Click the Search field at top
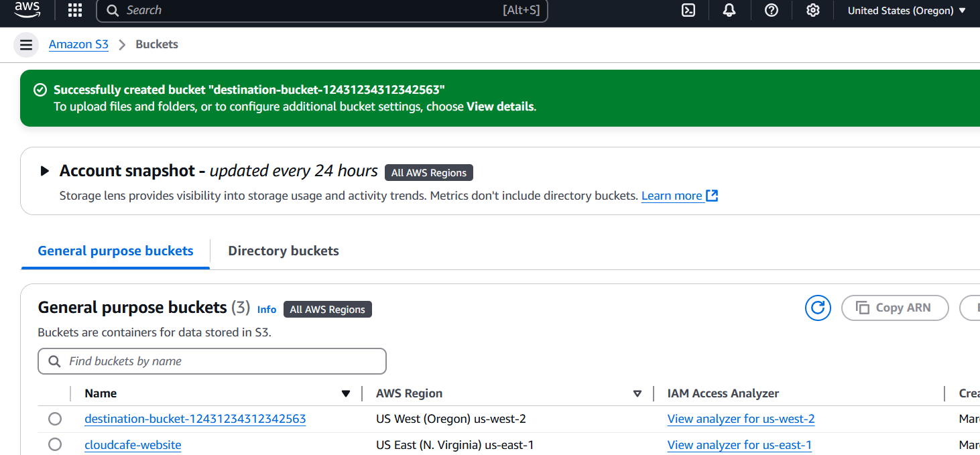 pos(322,10)
